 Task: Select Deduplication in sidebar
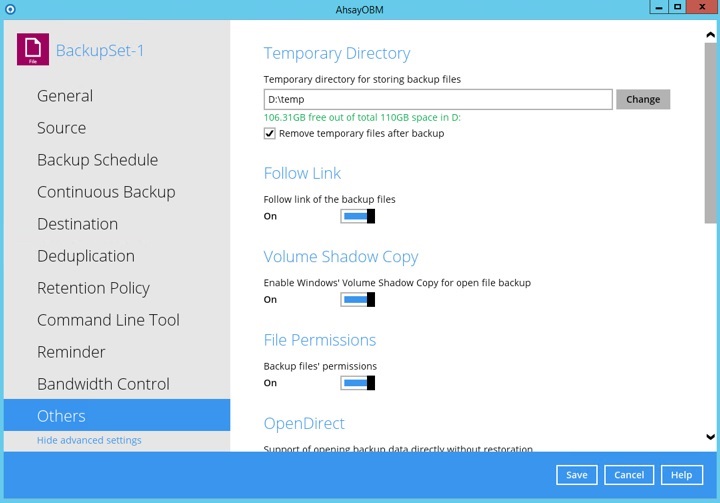coord(86,256)
